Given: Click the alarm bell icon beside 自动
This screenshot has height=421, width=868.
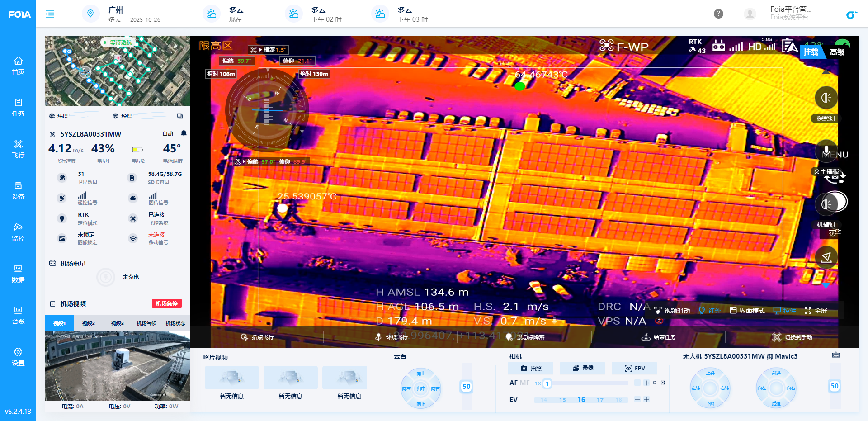Looking at the screenshot, I should tap(184, 133).
